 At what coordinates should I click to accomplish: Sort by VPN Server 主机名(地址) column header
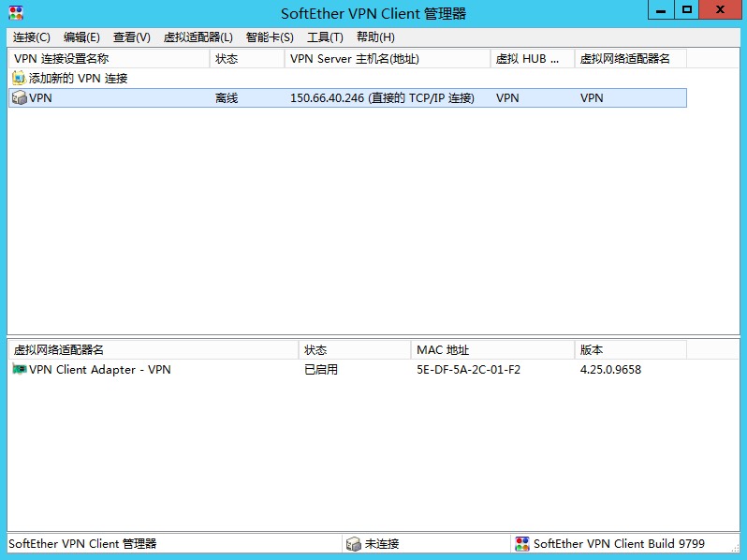click(x=388, y=59)
